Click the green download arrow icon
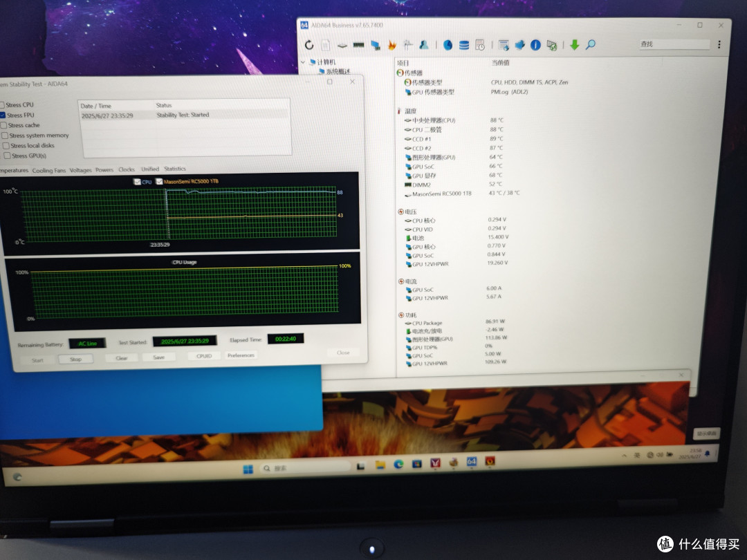This screenshot has height=560, width=747. pyautogui.click(x=575, y=45)
